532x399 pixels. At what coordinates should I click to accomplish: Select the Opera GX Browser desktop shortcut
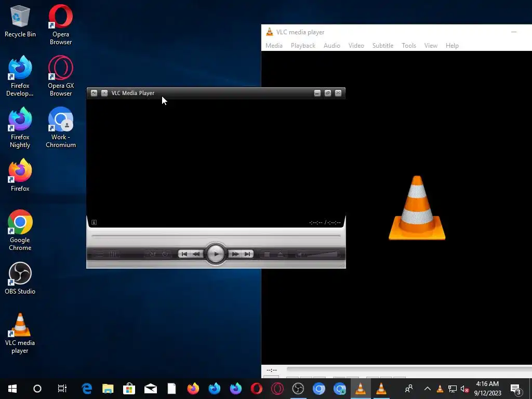(x=61, y=76)
